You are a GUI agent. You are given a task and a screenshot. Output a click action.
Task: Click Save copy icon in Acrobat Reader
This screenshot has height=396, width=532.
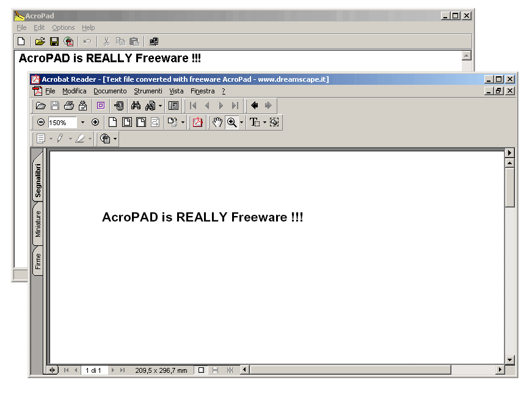[x=54, y=106]
